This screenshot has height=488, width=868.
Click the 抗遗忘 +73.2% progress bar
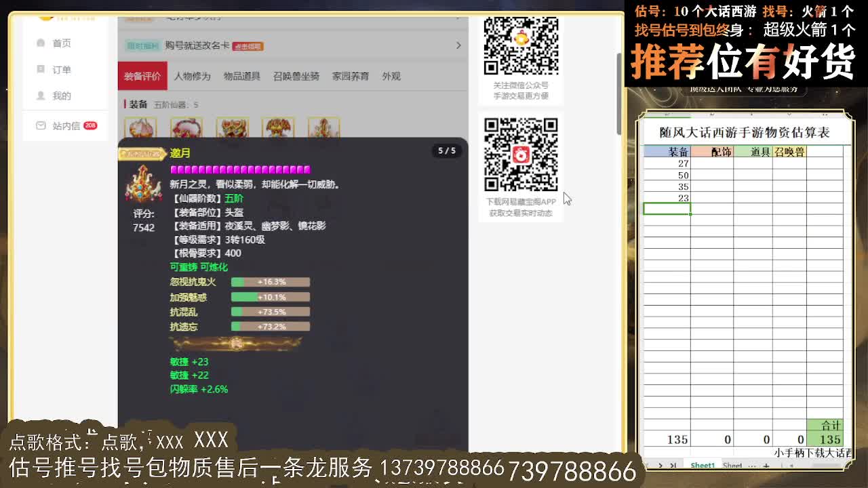click(x=271, y=326)
